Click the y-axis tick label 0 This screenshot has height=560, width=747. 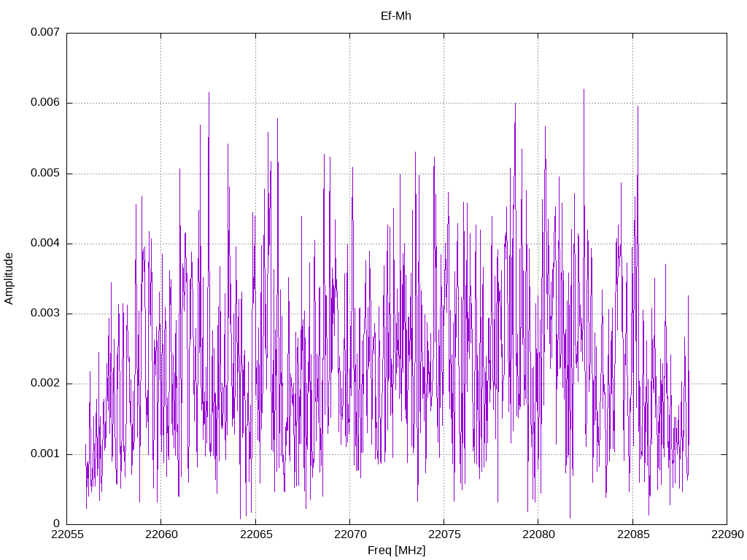57,524
